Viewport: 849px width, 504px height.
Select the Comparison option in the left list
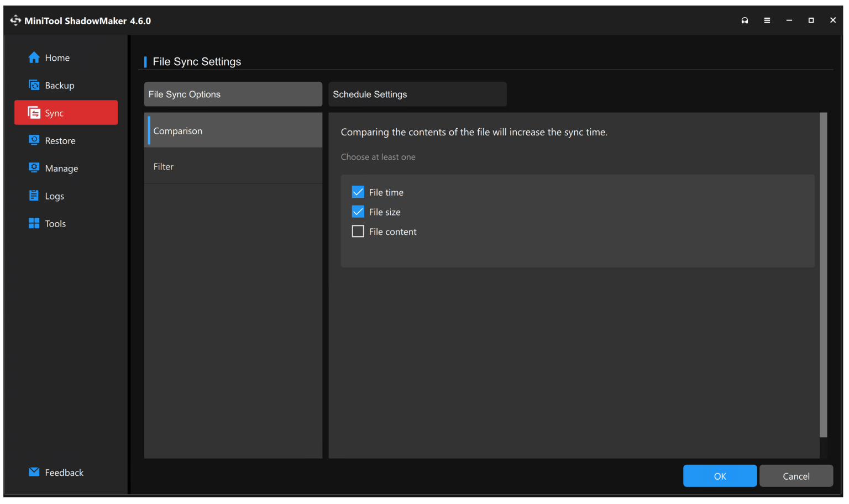[x=233, y=130]
